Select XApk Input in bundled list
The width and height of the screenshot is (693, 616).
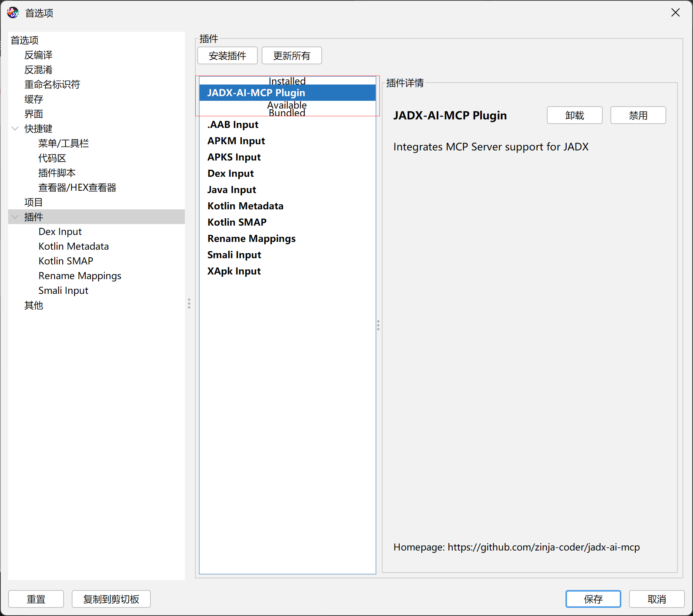pos(288,271)
